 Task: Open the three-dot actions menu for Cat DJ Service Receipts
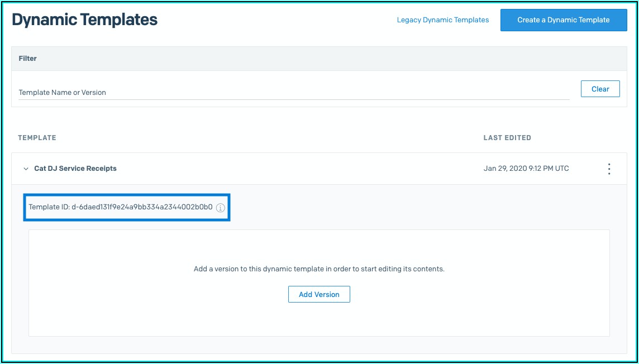pyautogui.click(x=609, y=169)
